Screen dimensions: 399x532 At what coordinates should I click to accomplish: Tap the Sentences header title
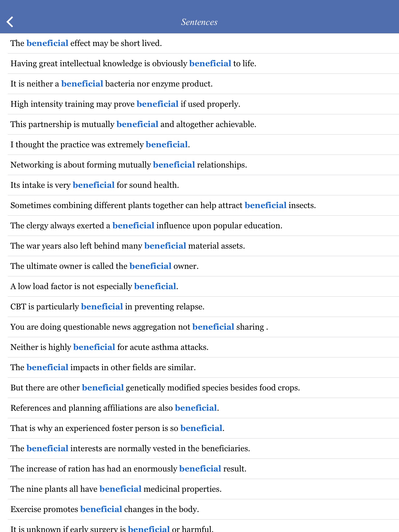[x=199, y=22]
